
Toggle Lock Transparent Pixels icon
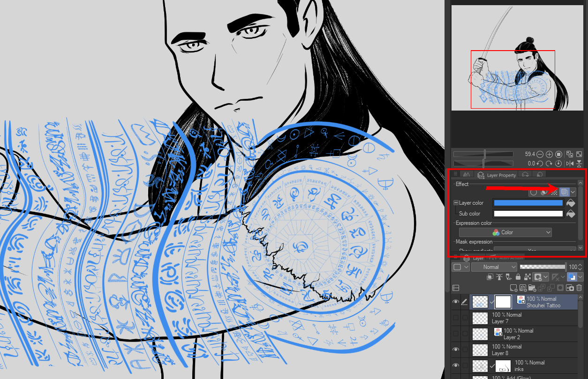click(527, 277)
